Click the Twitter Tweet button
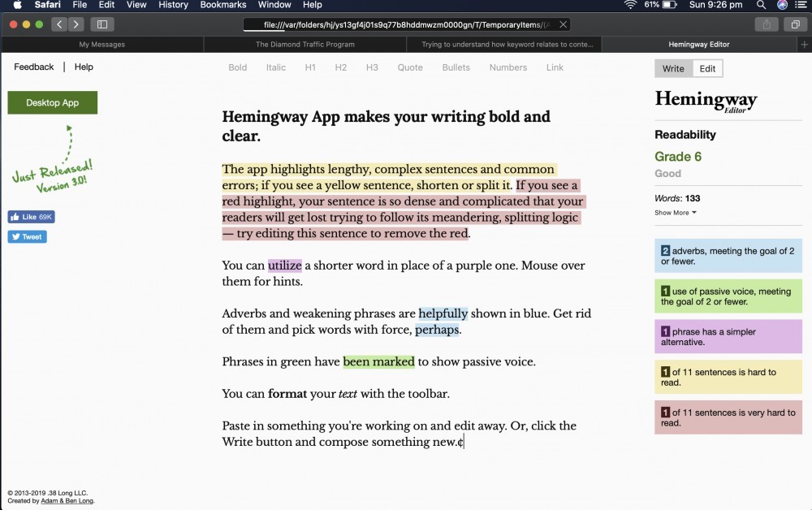This screenshot has width=812, height=510. coord(27,236)
